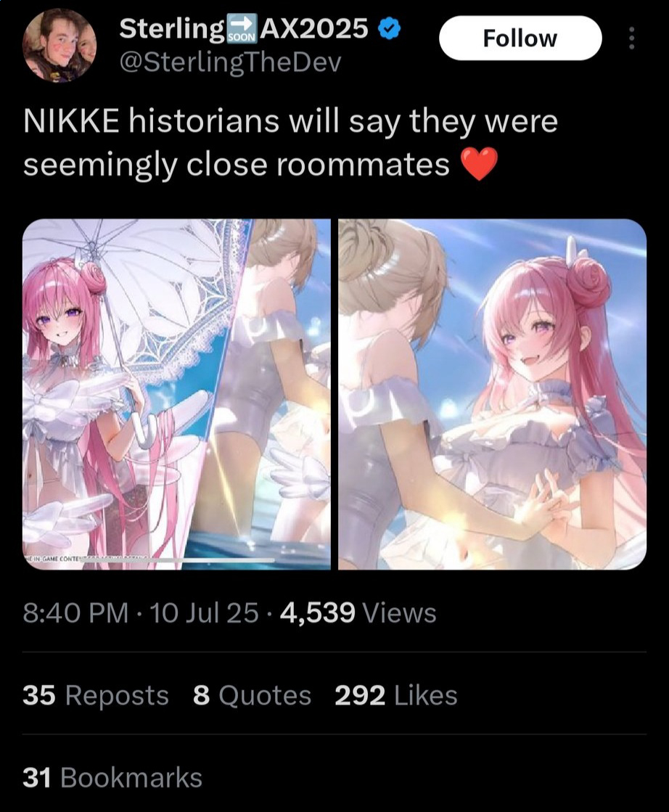
Task: Click the SOON arrow emoji in name
Action: (x=242, y=28)
